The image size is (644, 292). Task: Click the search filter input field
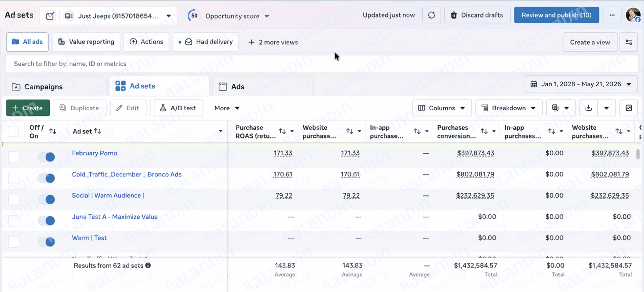coord(322,64)
